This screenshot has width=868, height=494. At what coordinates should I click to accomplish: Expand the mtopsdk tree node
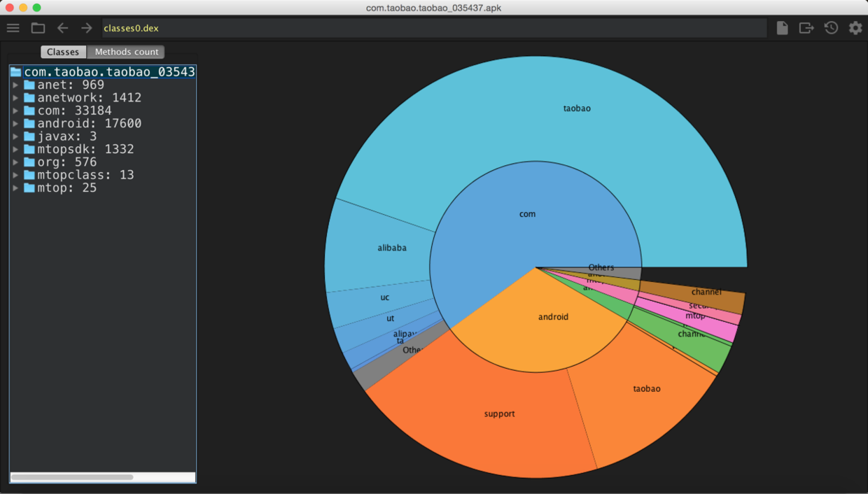15,149
